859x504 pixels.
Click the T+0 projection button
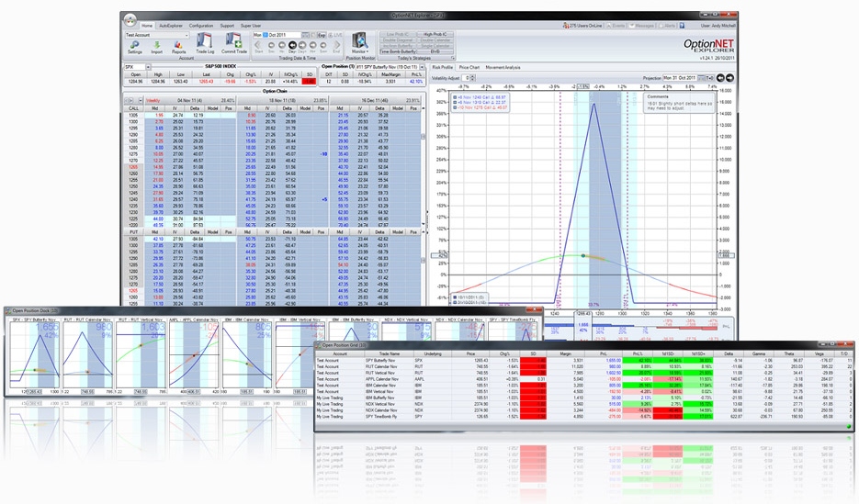pyautogui.click(x=709, y=78)
